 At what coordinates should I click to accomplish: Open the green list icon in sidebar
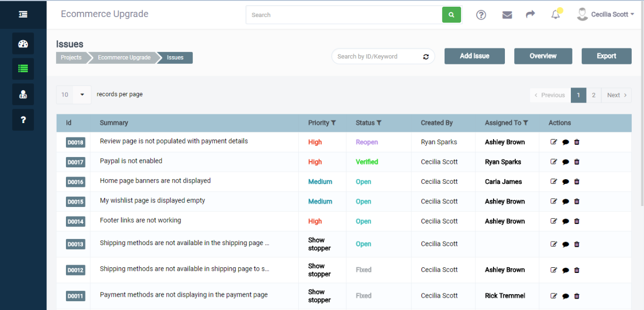23,69
